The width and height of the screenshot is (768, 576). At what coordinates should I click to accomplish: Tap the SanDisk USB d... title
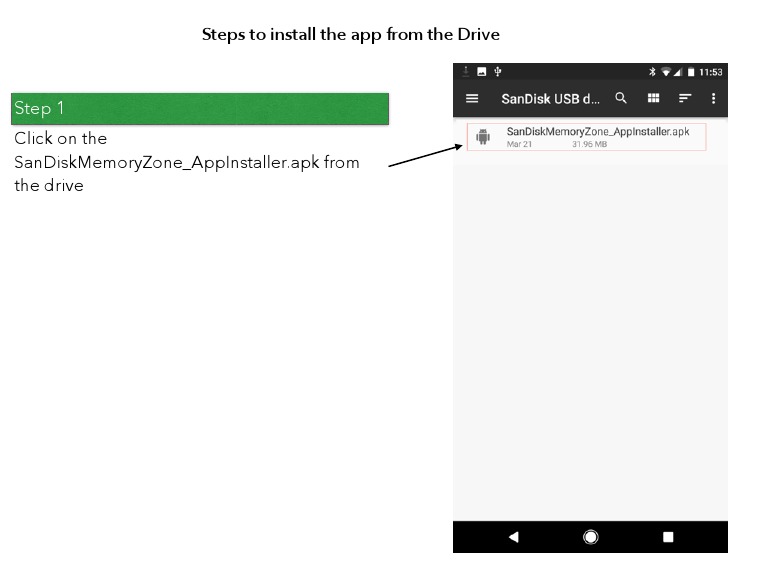(x=550, y=99)
